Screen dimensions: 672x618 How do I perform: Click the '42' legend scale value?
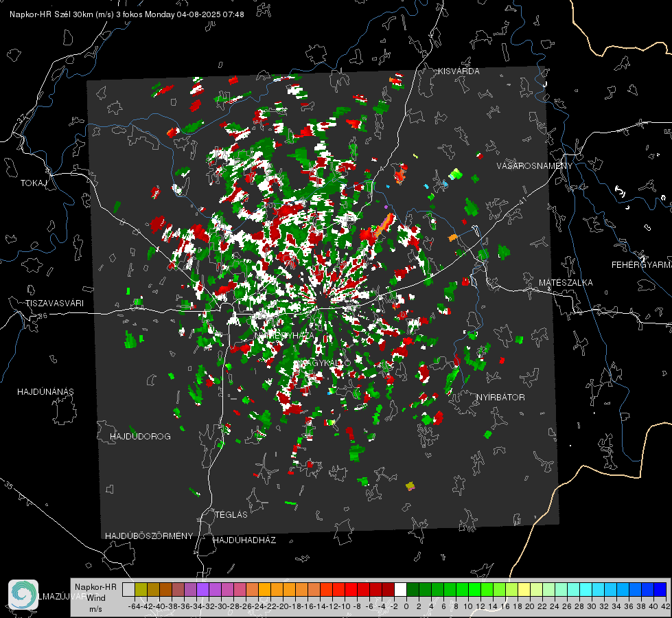[666, 606]
